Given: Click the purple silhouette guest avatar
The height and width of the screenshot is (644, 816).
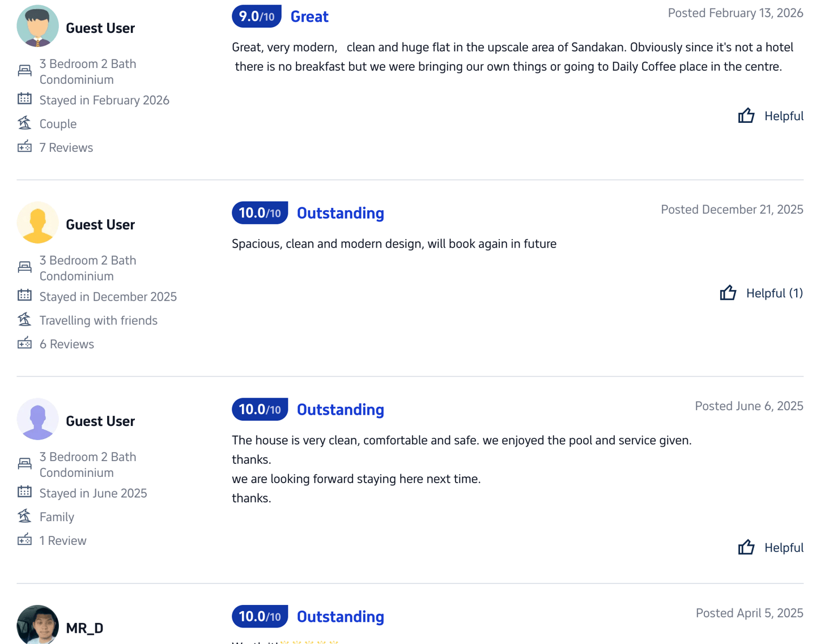Looking at the screenshot, I should pyautogui.click(x=37, y=419).
